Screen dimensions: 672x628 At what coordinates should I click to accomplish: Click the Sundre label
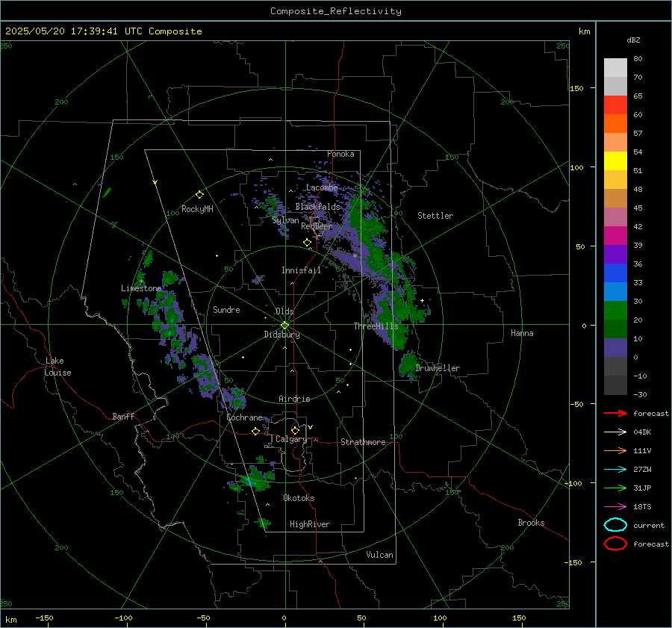pos(226,310)
